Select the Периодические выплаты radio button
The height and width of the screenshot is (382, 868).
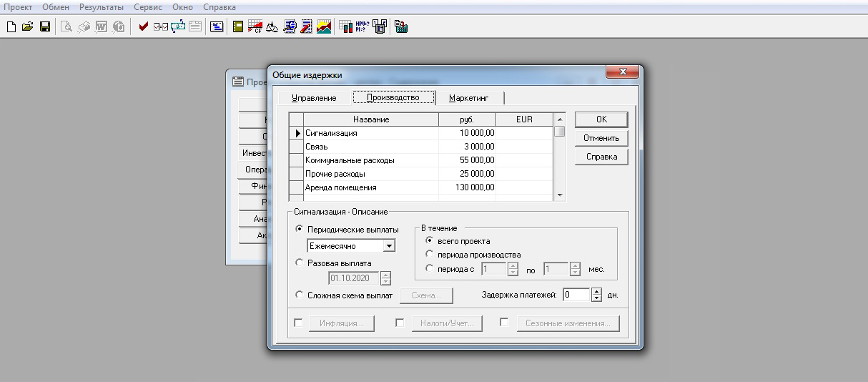[x=299, y=229]
